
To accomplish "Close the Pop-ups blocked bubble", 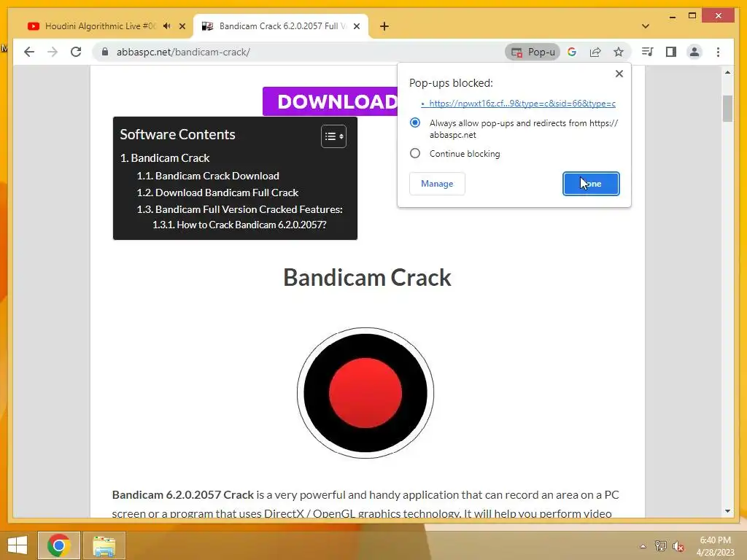I will coord(619,74).
